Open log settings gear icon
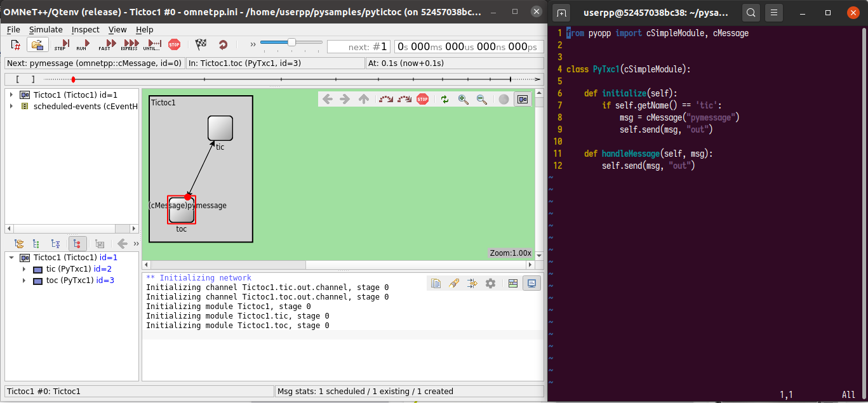 pos(490,284)
